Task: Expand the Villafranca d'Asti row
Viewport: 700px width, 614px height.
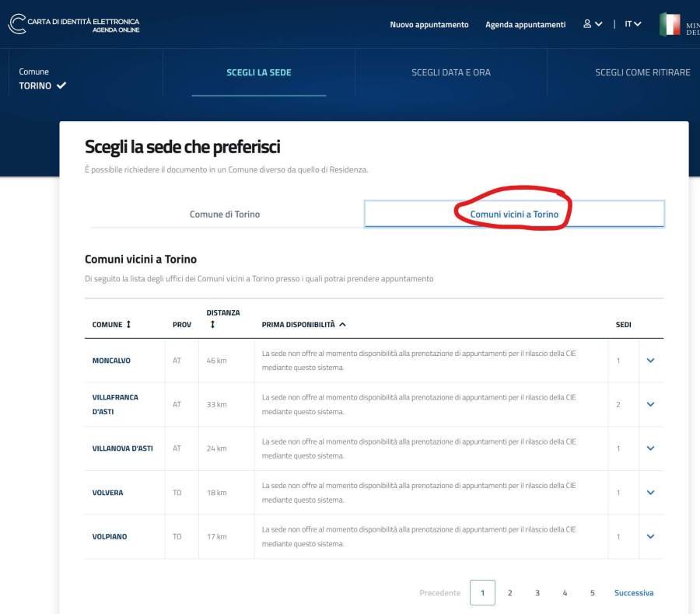Action: (650, 404)
